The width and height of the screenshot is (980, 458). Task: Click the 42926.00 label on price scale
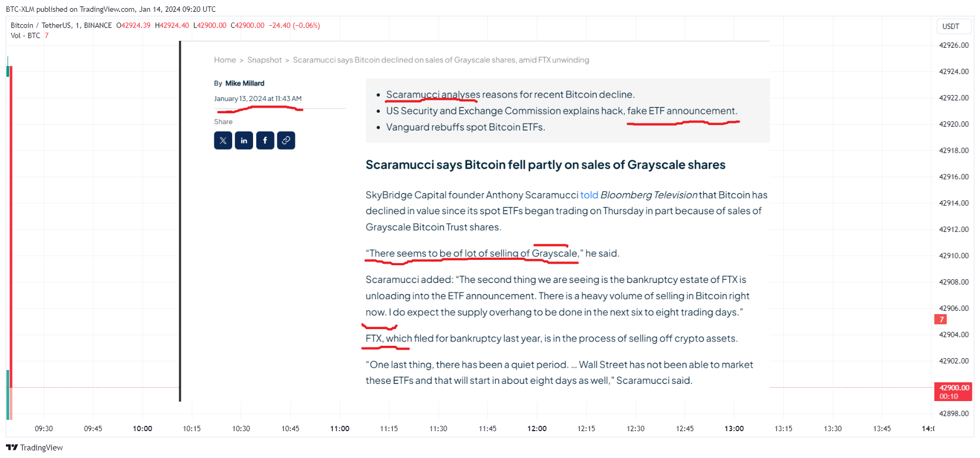954,45
